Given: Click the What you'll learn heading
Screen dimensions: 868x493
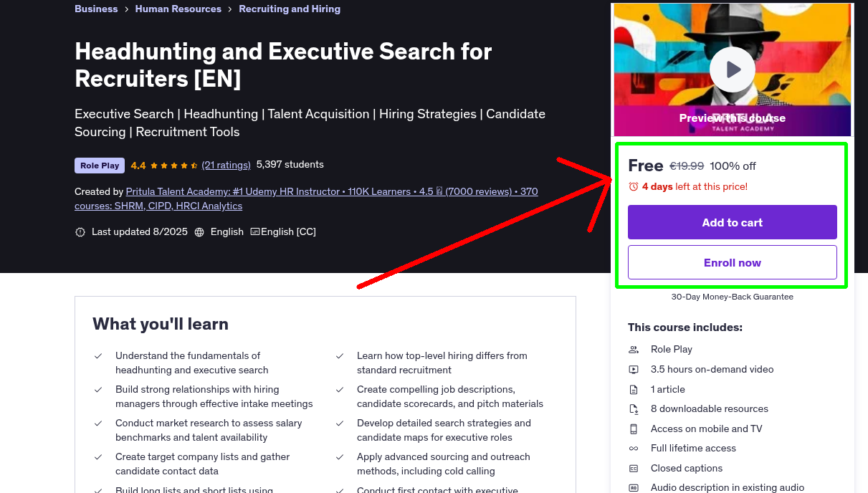Looking at the screenshot, I should pyautogui.click(x=161, y=324).
